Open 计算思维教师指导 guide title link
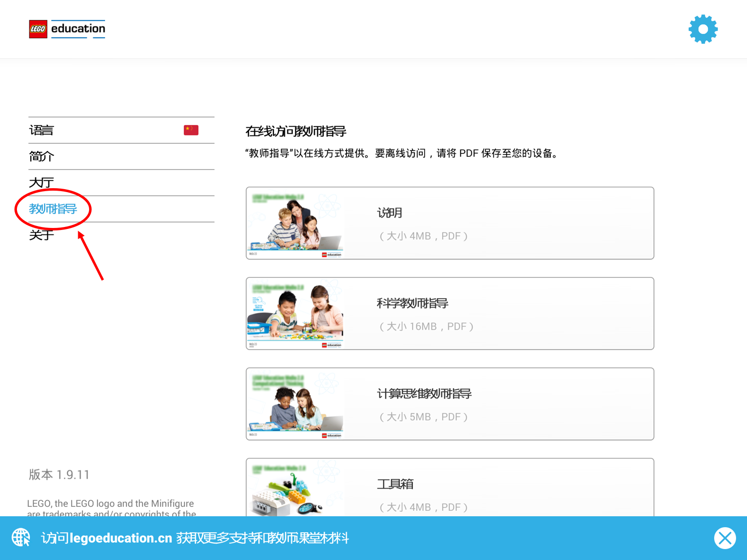Image resolution: width=747 pixels, height=560 pixels. click(x=424, y=394)
